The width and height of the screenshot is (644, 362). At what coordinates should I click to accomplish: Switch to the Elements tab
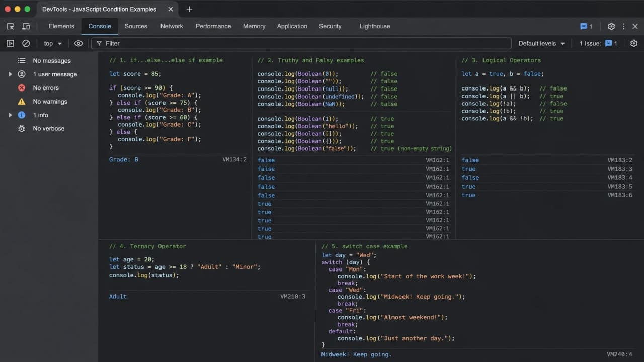pyautogui.click(x=61, y=26)
